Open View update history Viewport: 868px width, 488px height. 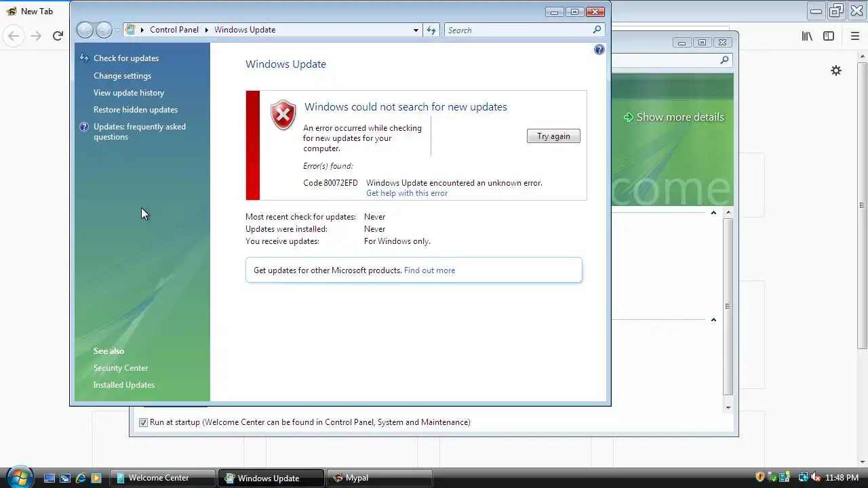129,93
